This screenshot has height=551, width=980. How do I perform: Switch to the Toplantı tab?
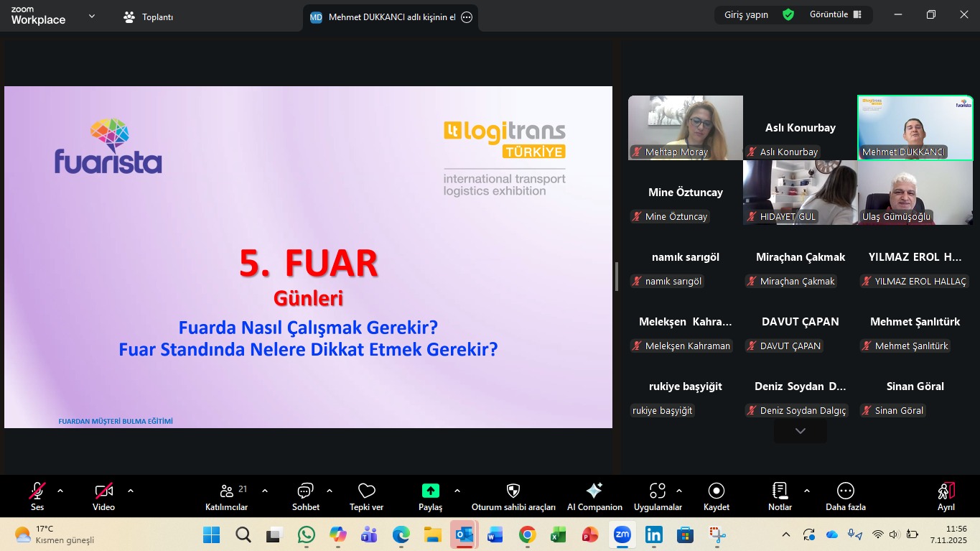click(x=149, y=17)
